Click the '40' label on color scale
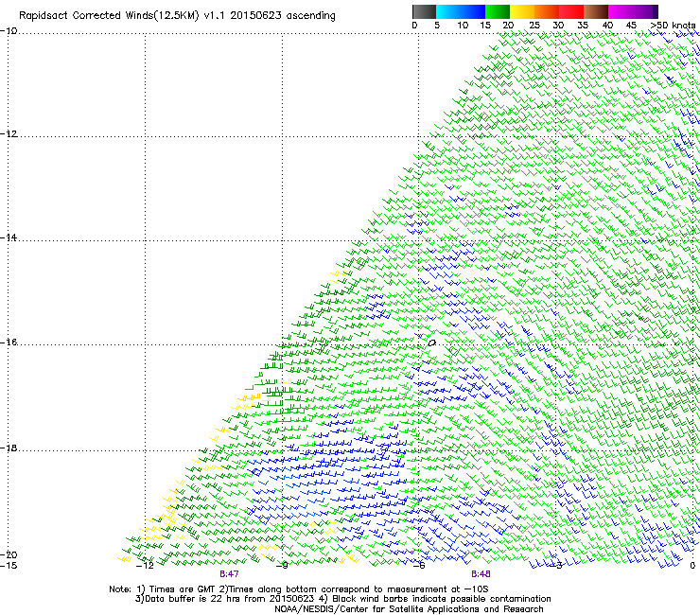 point(607,26)
